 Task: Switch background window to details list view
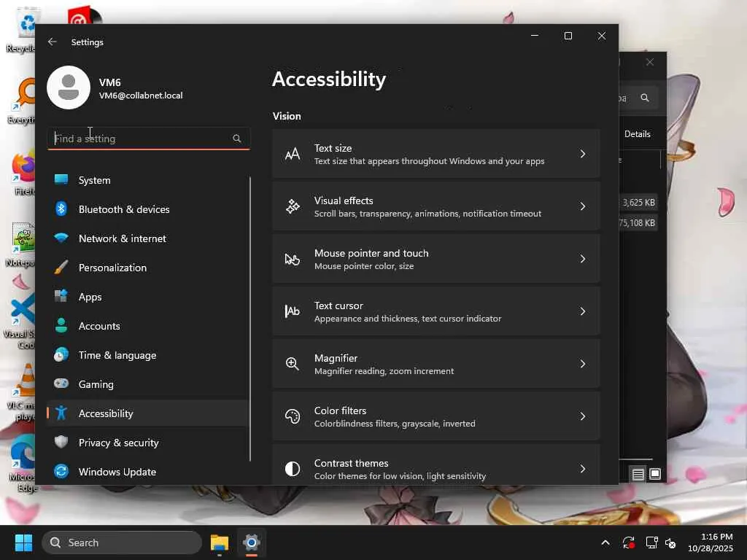638,474
